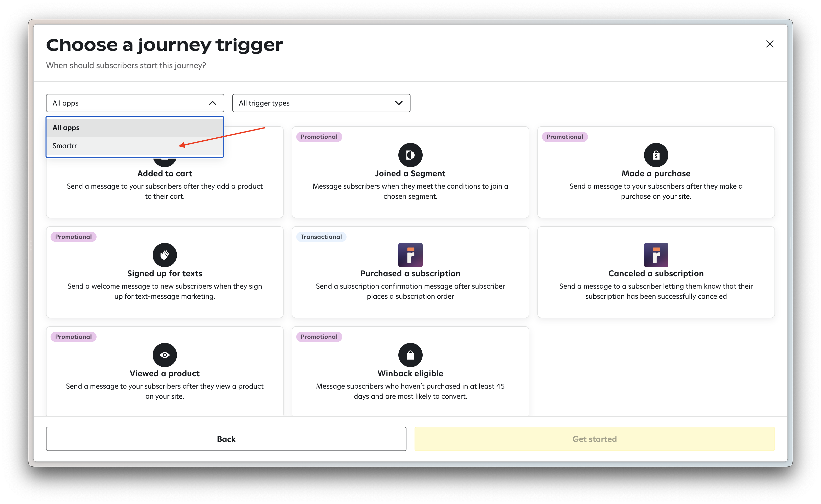
Task: Click the Joined a Segment circle icon
Action: (410, 155)
